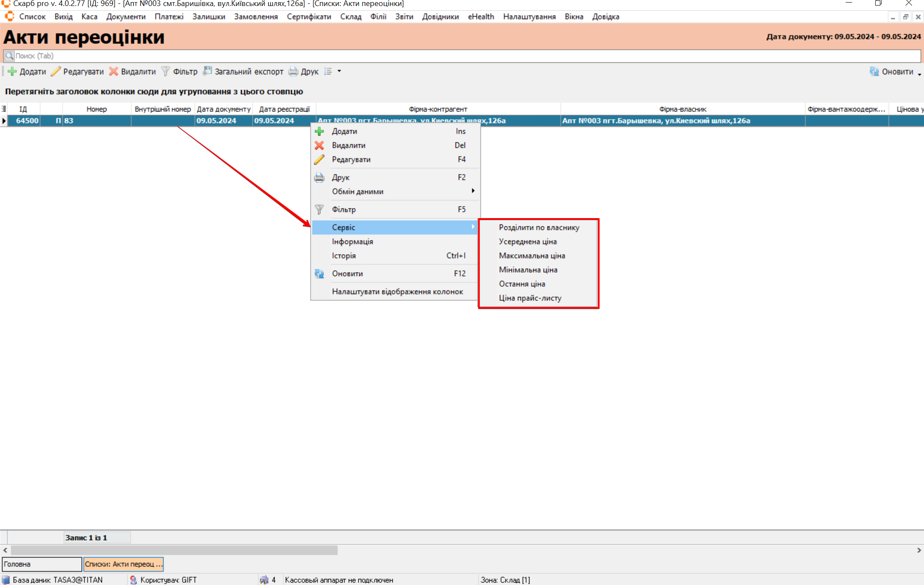Click the green plus Додати toolbar icon
This screenshot has height=585, width=924.
(x=12, y=71)
